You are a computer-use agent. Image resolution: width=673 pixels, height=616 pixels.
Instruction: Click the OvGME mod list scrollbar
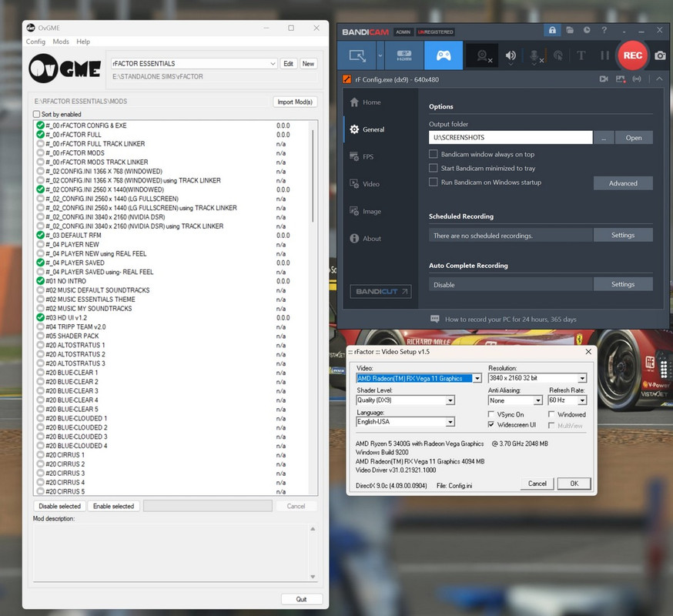(x=313, y=176)
